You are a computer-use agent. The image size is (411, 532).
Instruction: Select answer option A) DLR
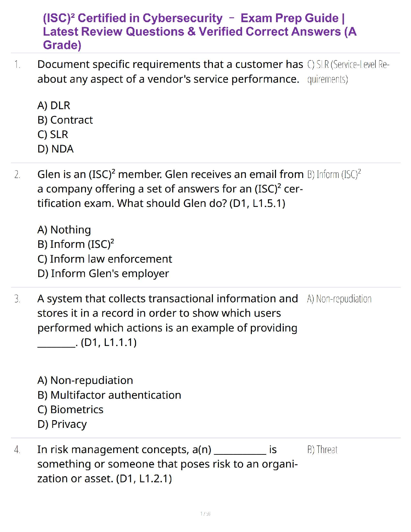(54, 105)
